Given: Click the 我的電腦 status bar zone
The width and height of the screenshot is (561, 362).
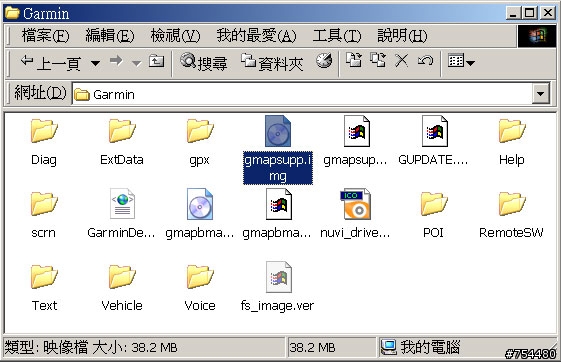Looking at the screenshot, I should (467, 347).
